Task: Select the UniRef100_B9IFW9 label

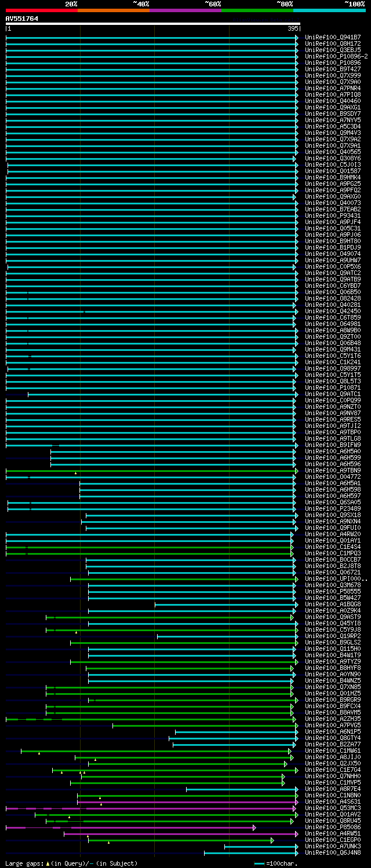Action: point(333,445)
